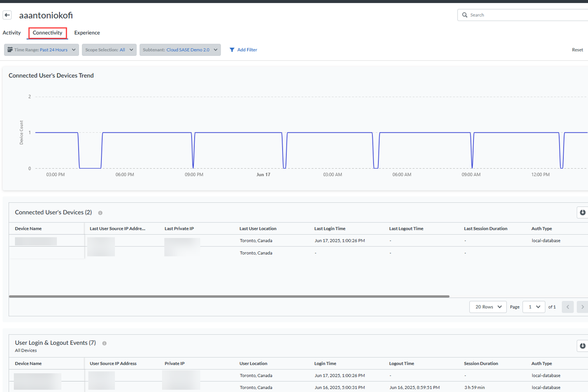Go to previous page of devices table

point(567,307)
